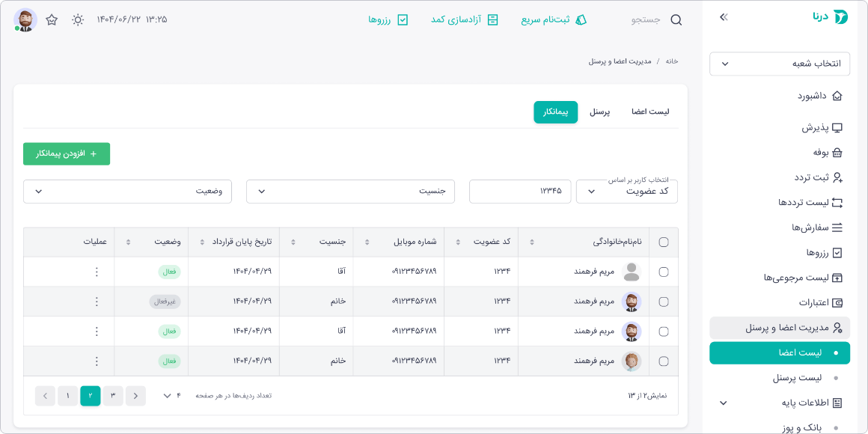868x434 pixels.
Task: Go to pagination page 1
Action: (x=67, y=396)
